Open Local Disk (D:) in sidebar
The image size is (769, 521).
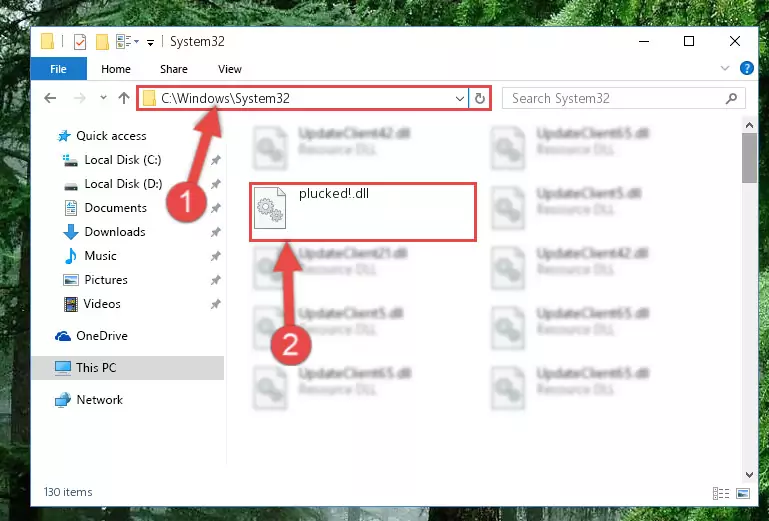[x=123, y=184]
